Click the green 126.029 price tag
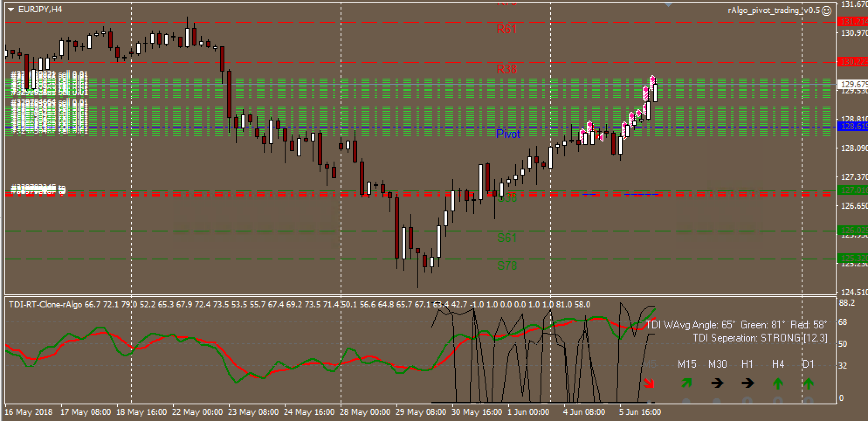 pyautogui.click(x=853, y=230)
